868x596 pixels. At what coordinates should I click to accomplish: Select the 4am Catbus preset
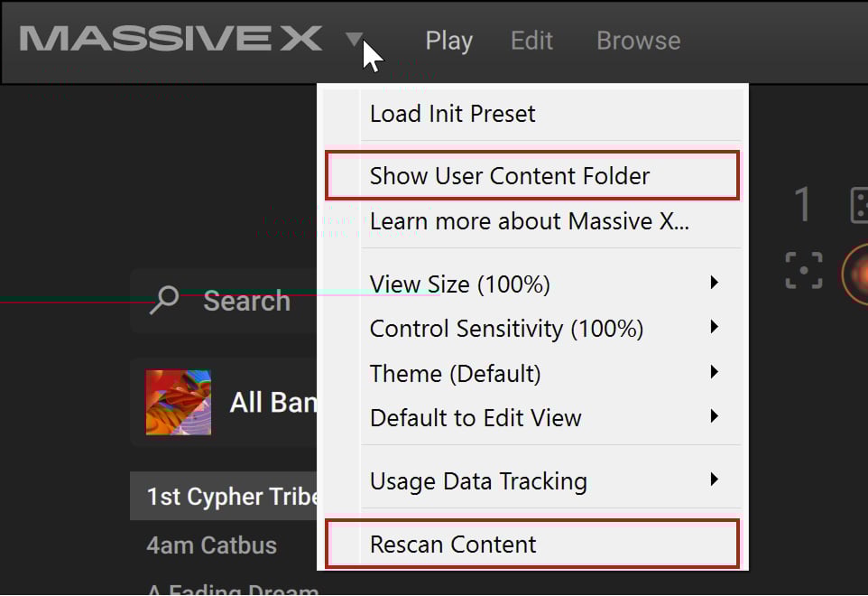coord(211,545)
